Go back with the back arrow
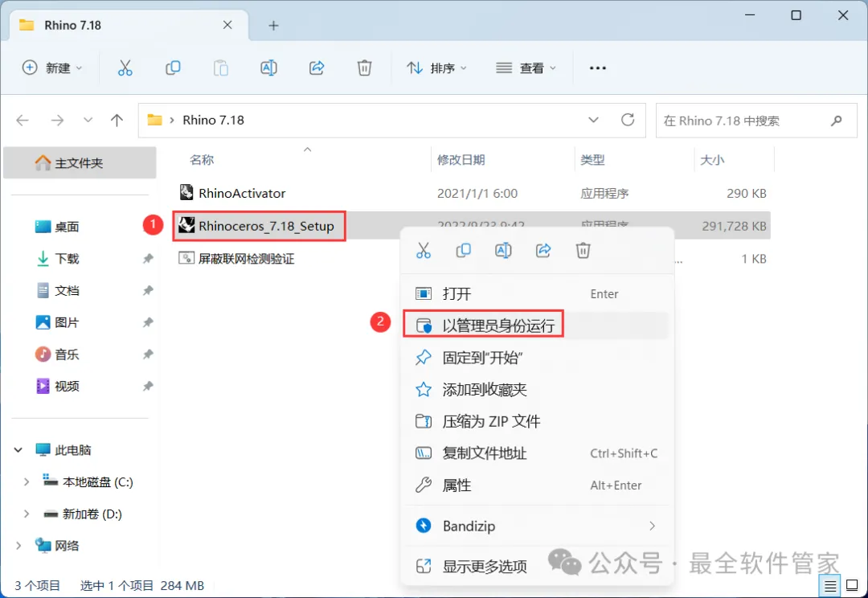868x598 pixels. pyautogui.click(x=23, y=120)
